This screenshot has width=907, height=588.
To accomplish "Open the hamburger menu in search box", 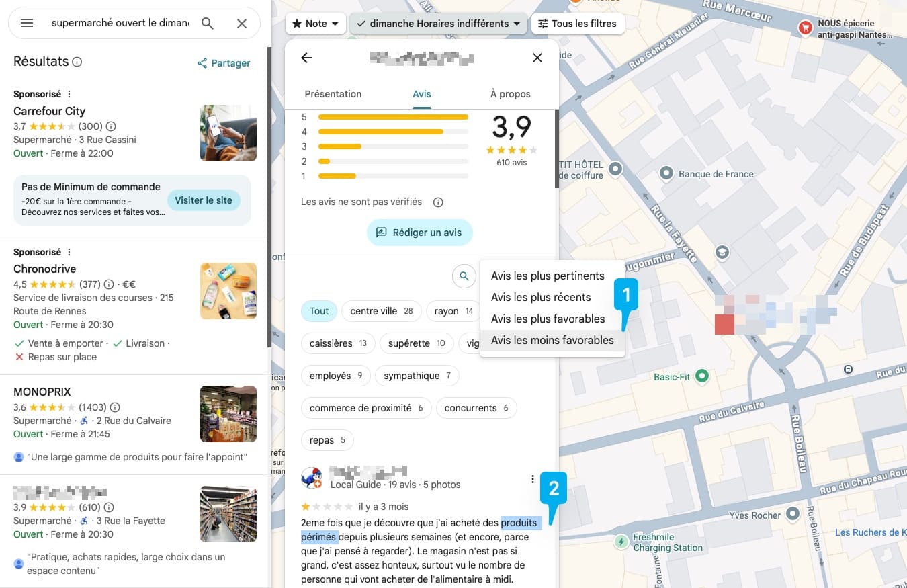I will pyautogui.click(x=27, y=23).
